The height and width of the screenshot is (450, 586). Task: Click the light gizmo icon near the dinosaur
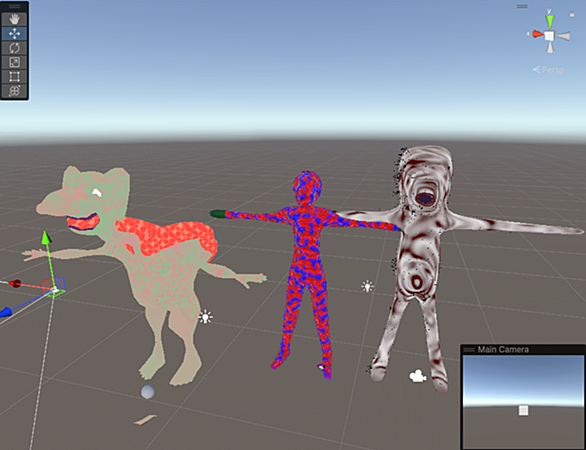point(206,317)
